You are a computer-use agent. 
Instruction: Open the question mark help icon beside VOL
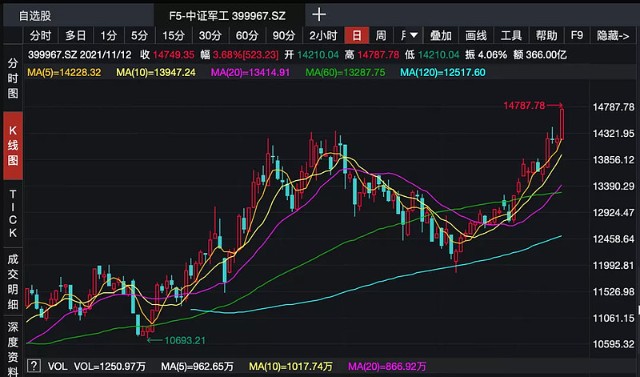(x=34, y=366)
